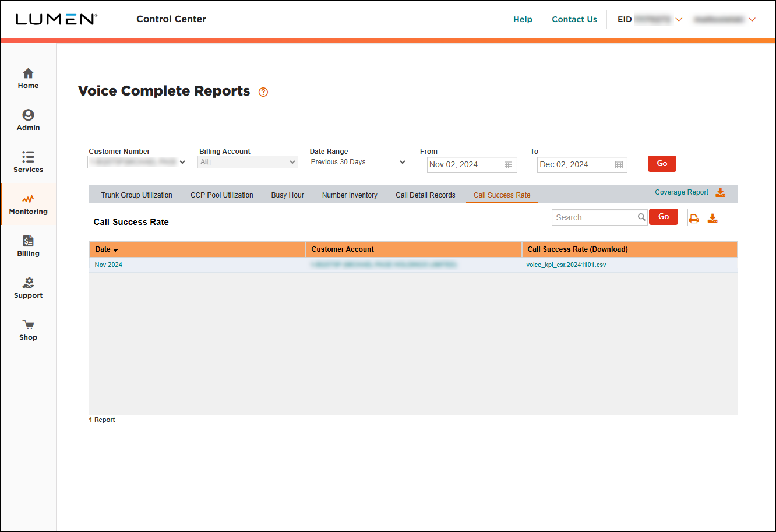Screen dimensions: 776x532
Task: Click inside the Search field
Action: [x=594, y=217]
